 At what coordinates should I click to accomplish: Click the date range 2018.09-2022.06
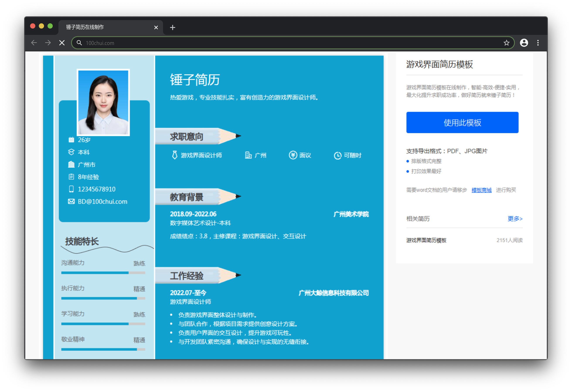coord(193,214)
